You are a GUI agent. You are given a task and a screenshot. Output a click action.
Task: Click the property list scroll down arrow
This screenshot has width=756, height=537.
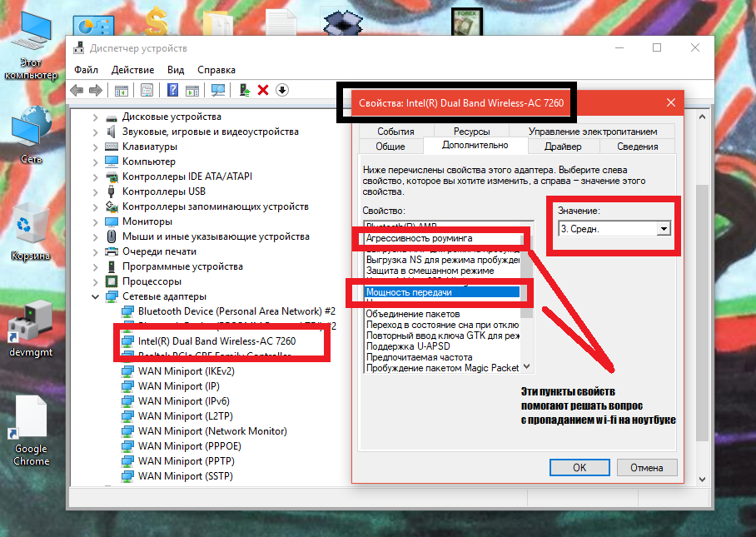(527, 367)
